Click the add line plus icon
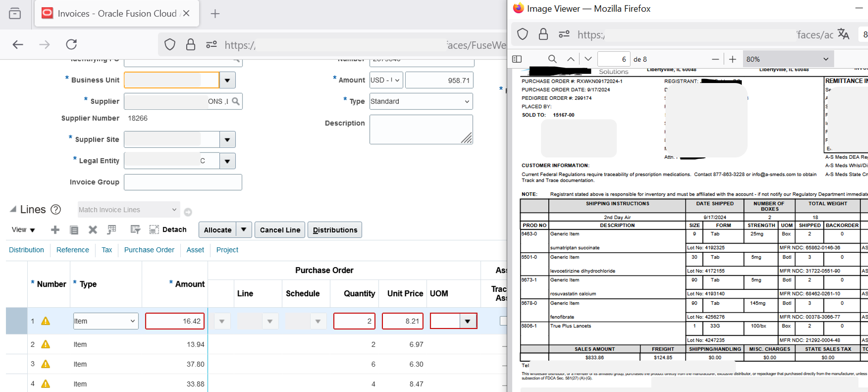This screenshot has height=392, width=868. click(55, 230)
